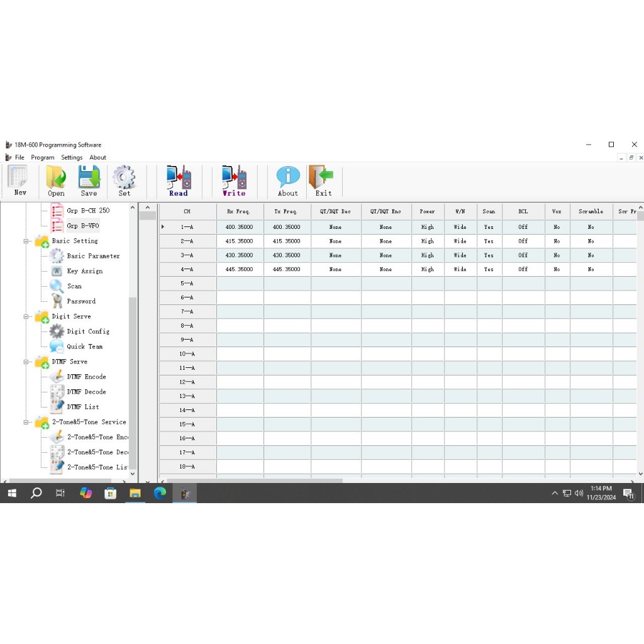This screenshot has width=644, height=644.
Task: Open the About menu
Action: coord(97,157)
